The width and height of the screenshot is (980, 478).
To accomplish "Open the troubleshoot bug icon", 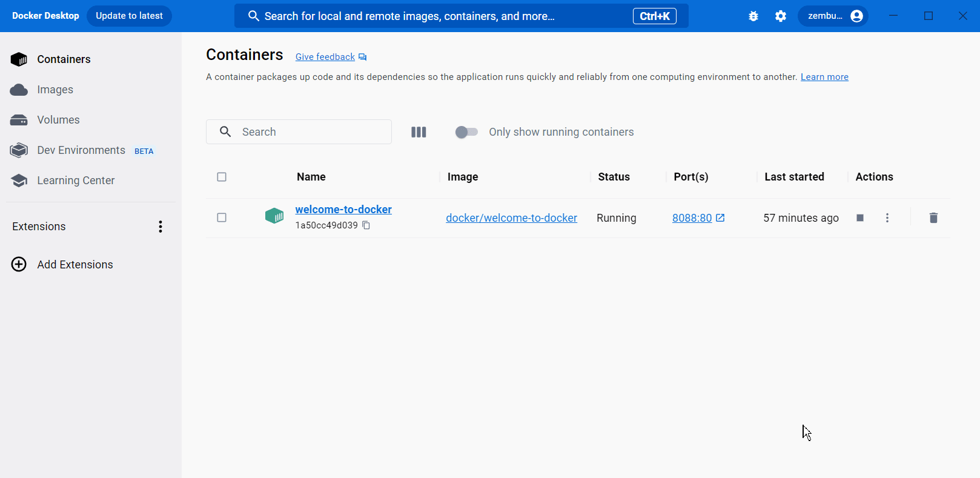I will [x=753, y=16].
